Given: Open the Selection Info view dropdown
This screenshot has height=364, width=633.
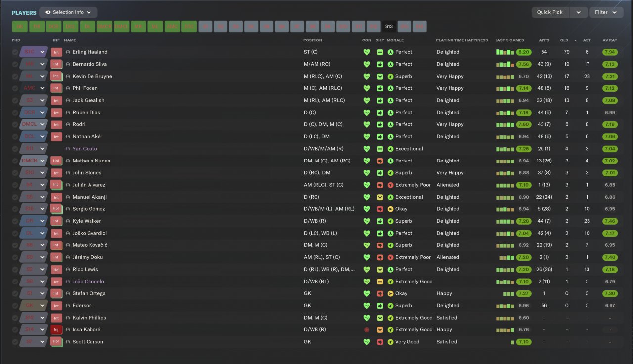Looking at the screenshot, I should click(x=68, y=12).
